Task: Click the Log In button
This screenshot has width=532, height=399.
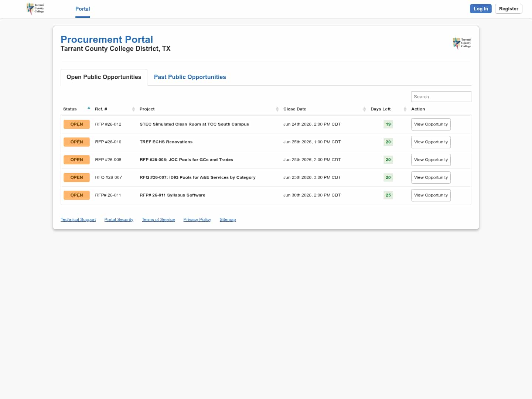Action: (481, 9)
